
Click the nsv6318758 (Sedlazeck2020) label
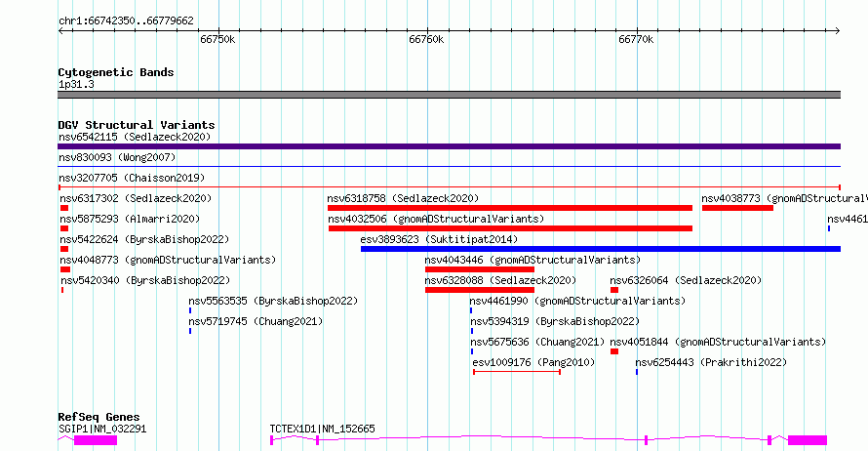tap(403, 198)
